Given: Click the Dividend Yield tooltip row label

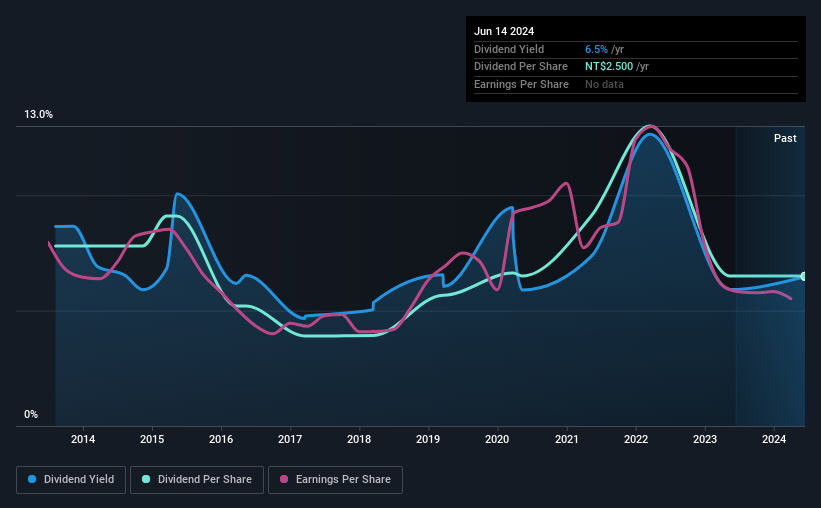Looking at the screenshot, I should click(x=509, y=49).
